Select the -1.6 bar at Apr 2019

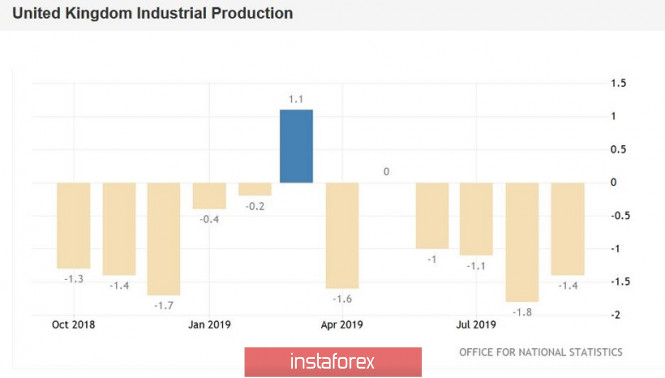pyautogui.click(x=342, y=235)
